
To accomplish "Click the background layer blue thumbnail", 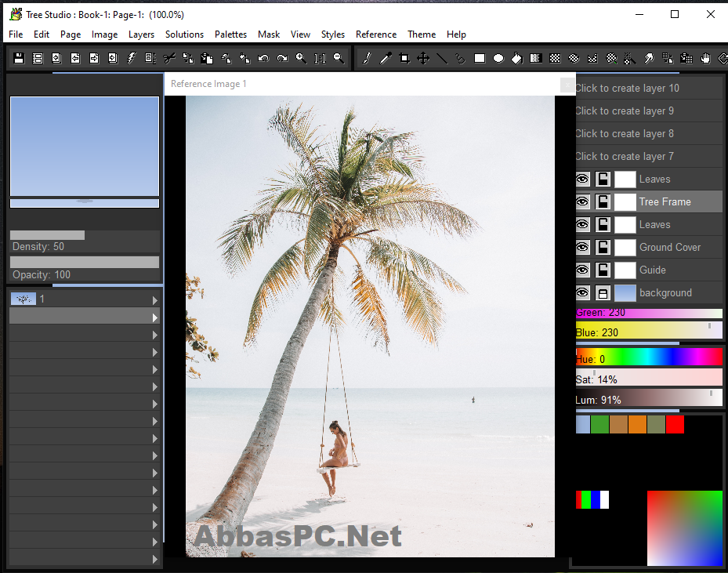I will click(625, 293).
